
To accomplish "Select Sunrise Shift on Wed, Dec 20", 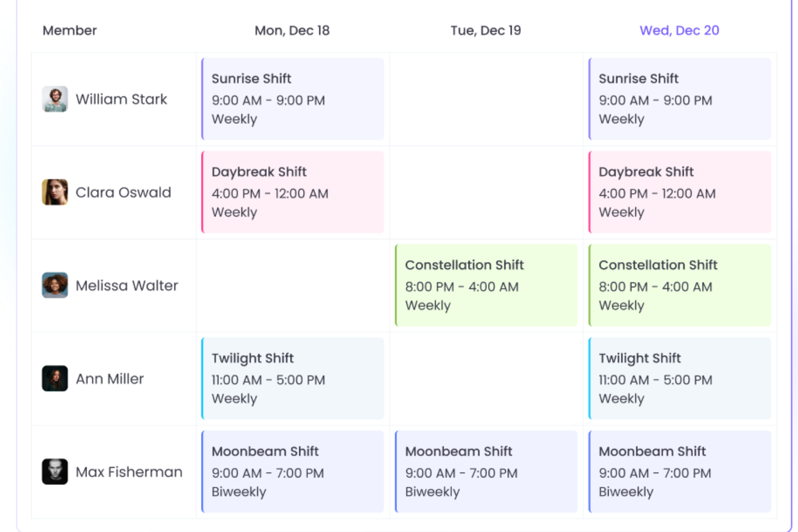I will (679, 99).
